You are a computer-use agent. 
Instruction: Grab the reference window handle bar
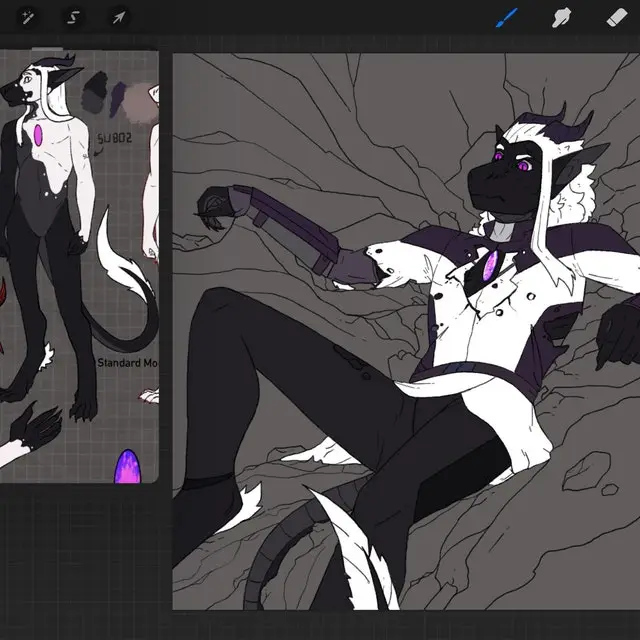(47, 49)
